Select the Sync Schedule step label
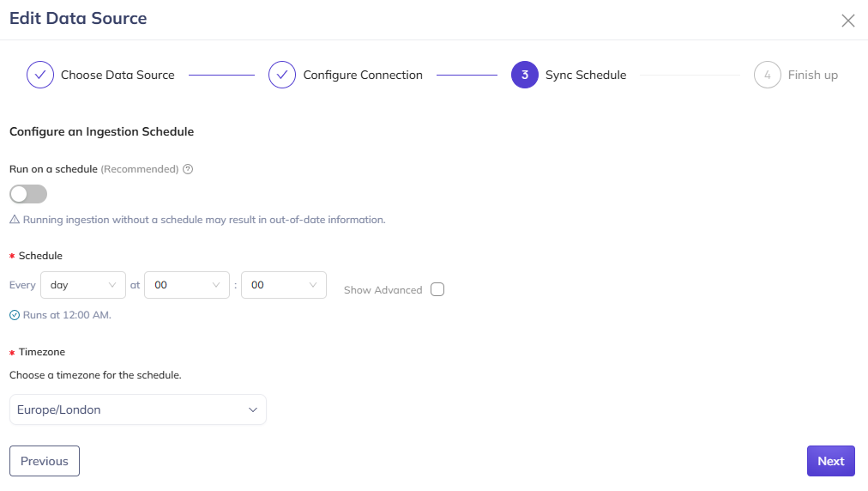Viewport: 868px width, 491px height. click(586, 75)
